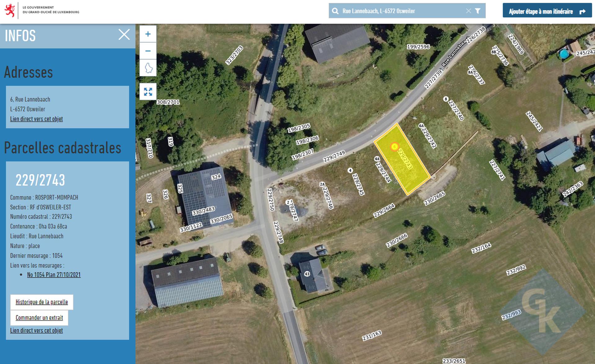Open Historique de la parcelle
Image resolution: width=595 pixels, height=364 pixels.
pyautogui.click(x=42, y=302)
